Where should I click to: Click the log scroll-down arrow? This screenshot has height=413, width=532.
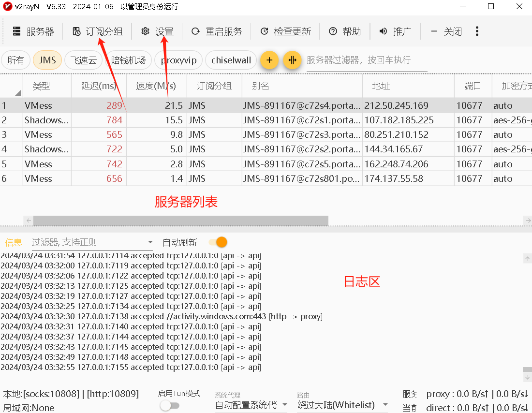527,377
